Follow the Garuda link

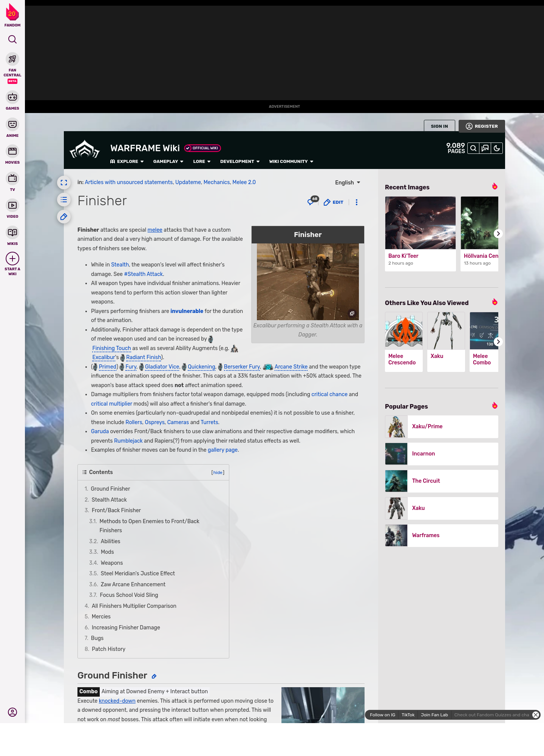[x=100, y=431]
